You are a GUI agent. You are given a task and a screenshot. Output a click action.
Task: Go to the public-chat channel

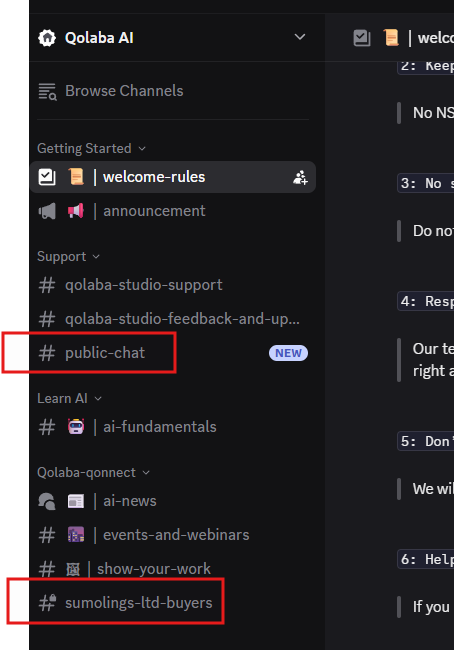(x=173, y=353)
